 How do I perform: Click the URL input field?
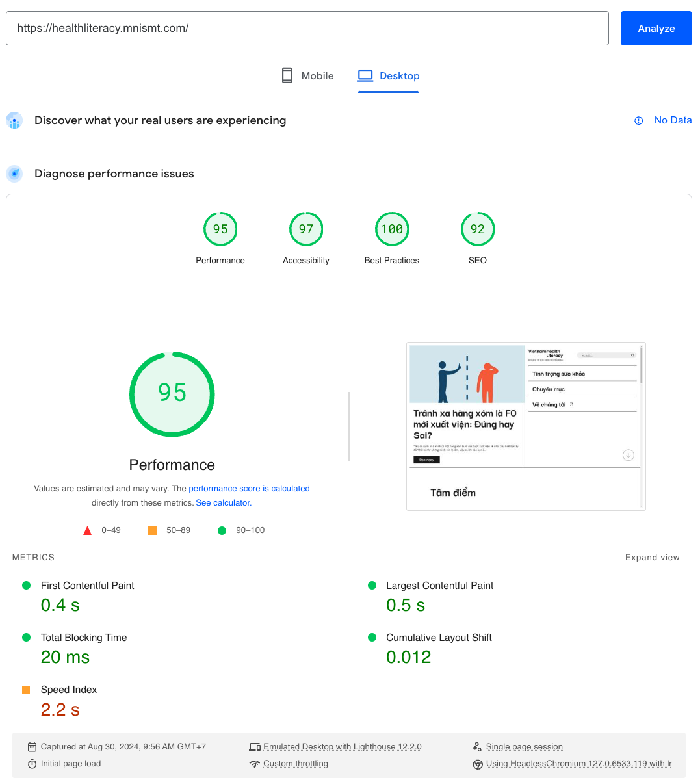307,29
